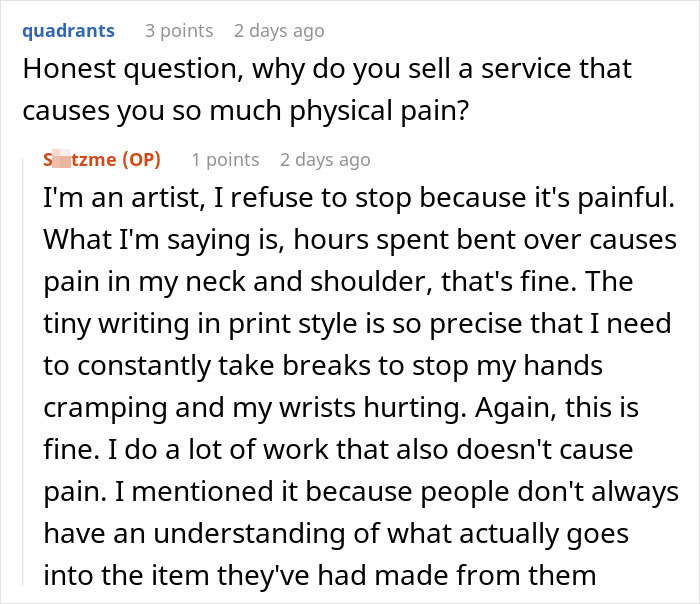Open timestamp link on quadrants' comment

coord(279,31)
